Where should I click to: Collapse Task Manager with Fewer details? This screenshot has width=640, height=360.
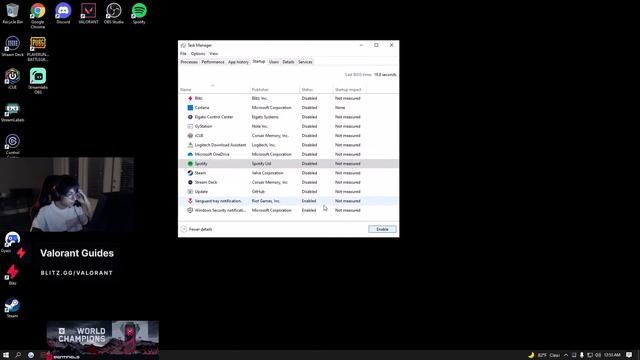pos(197,229)
